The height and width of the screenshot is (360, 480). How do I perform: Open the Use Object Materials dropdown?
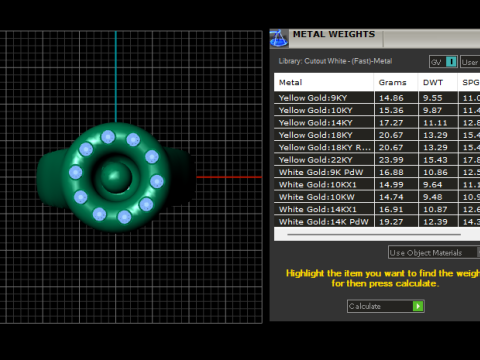pos(434,252)
